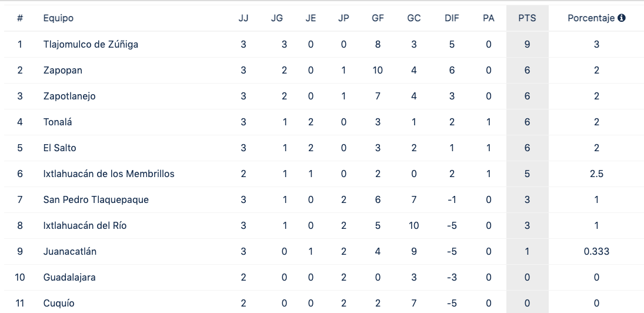Click the Porcentaje header label
Screen dimensions: 644x313
[x=591, y=18]
